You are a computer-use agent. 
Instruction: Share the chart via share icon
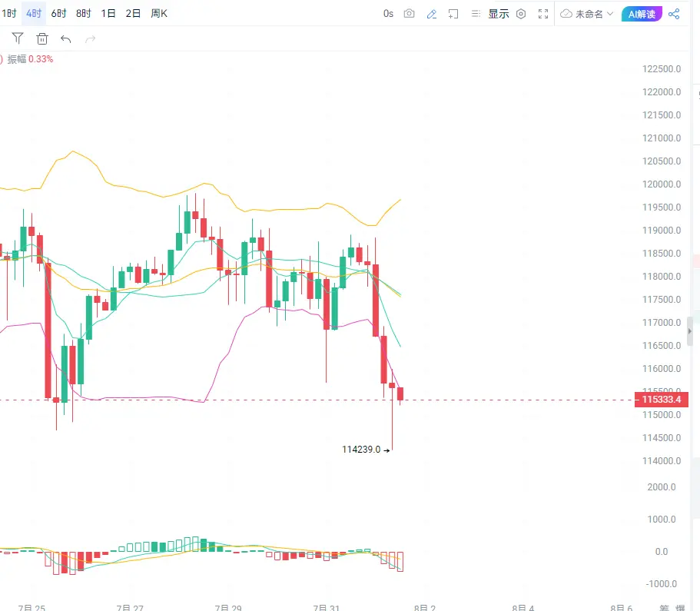674,14
